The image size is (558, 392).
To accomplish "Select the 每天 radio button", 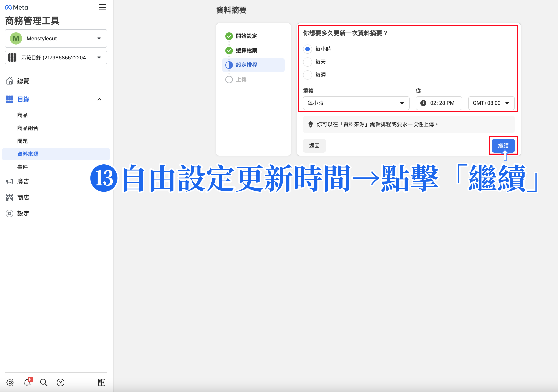I will click(x=307, y=62).
